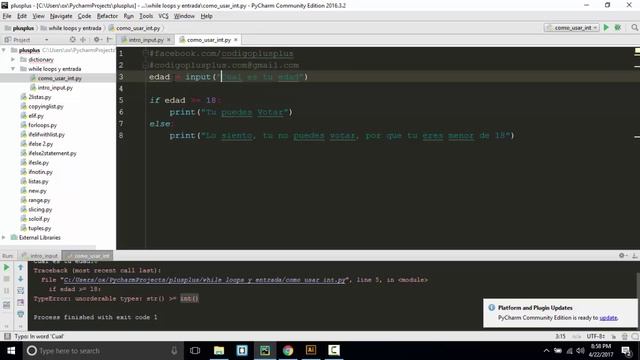Open Run panel gear settings
The height and width of the screenshot is (360, 640).
pyautogui.click(x=622, y=256)
